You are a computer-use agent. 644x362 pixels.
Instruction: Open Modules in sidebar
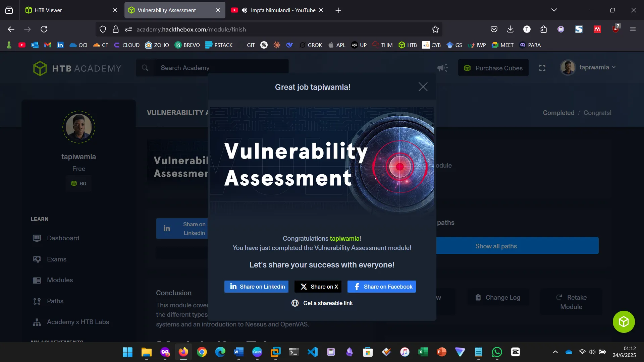click(60, 280)
